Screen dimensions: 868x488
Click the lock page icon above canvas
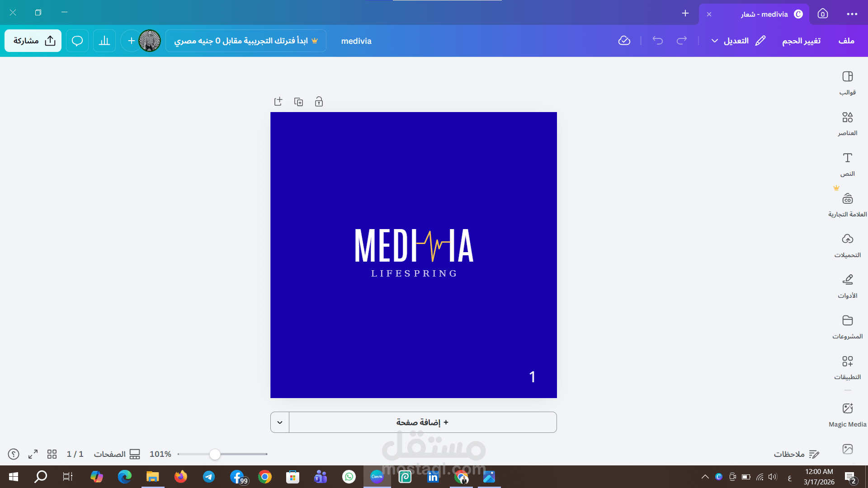[x=319, y=102]
